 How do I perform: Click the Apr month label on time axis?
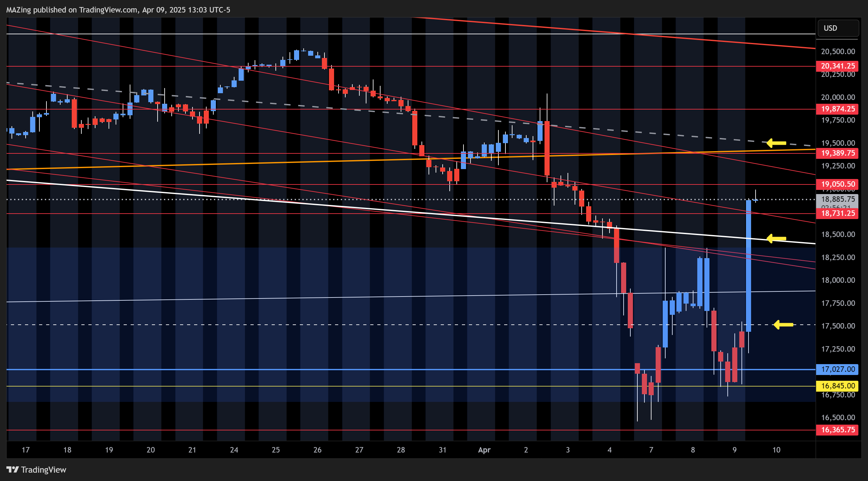pos(485,450)
